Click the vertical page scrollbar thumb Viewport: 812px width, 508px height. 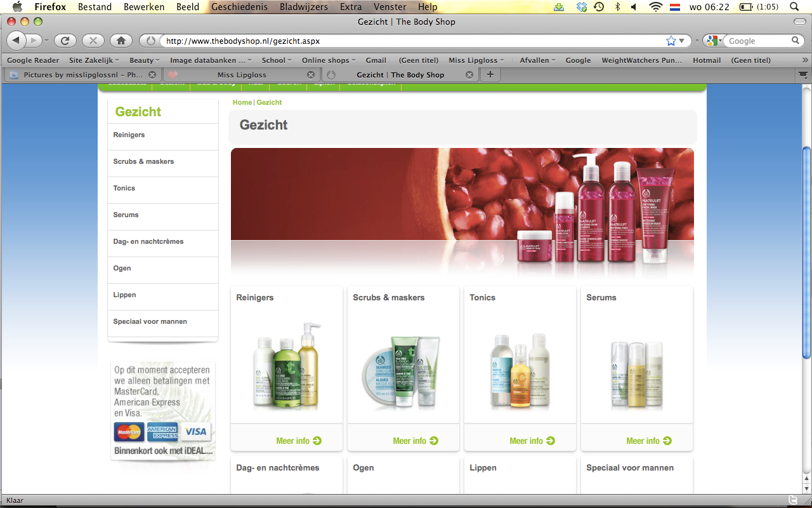point(807,253)
